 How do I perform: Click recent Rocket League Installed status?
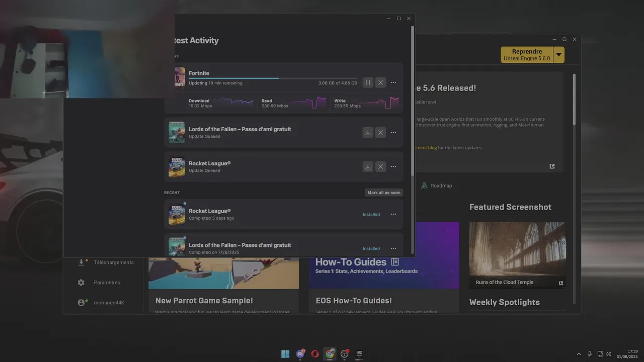(371, 214)
